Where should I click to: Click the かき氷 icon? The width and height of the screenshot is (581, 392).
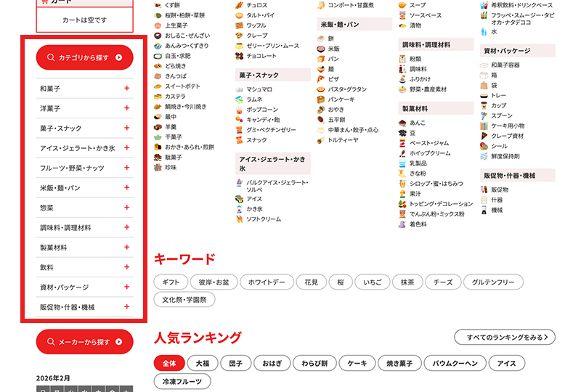click(240, 209)
